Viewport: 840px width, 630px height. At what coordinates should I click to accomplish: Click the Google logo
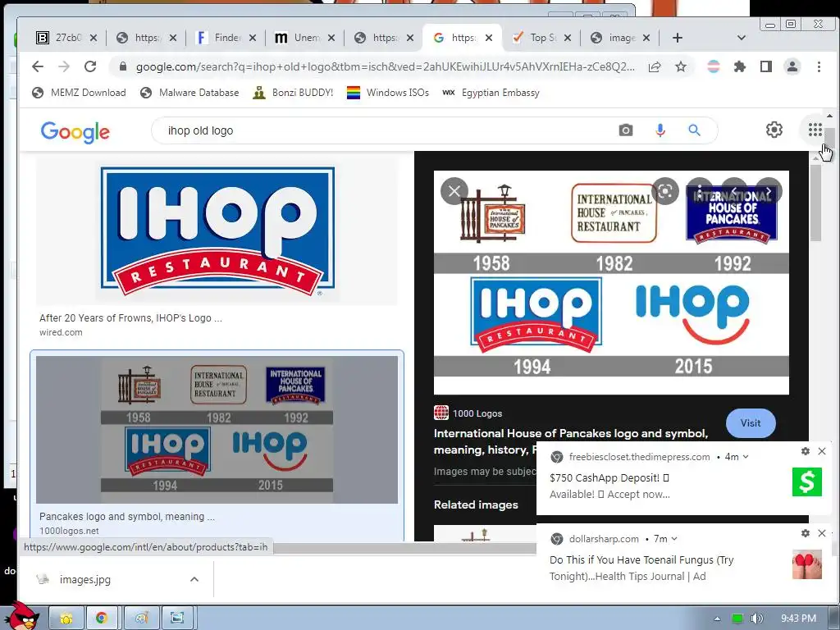pyautogui.click(x=75, y=132)
